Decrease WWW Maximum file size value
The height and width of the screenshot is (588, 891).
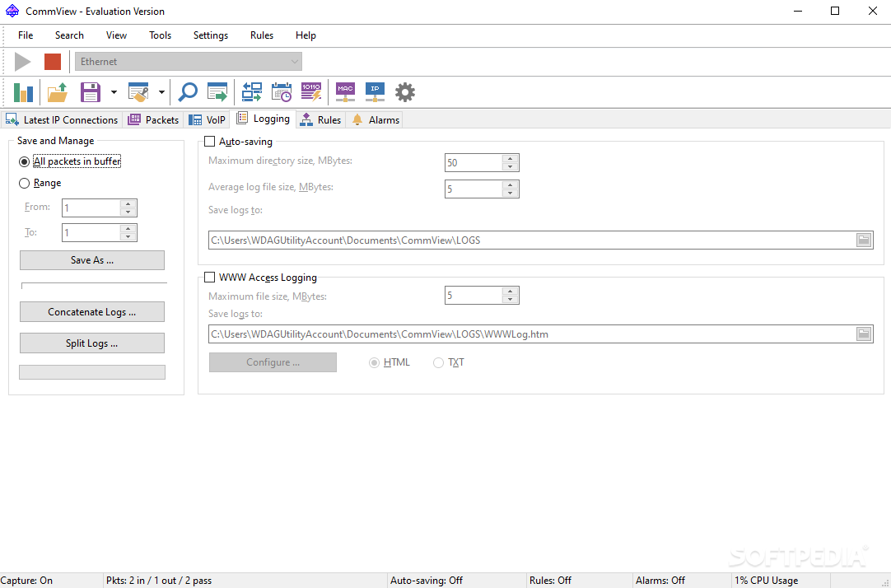(x=511, y=300)
